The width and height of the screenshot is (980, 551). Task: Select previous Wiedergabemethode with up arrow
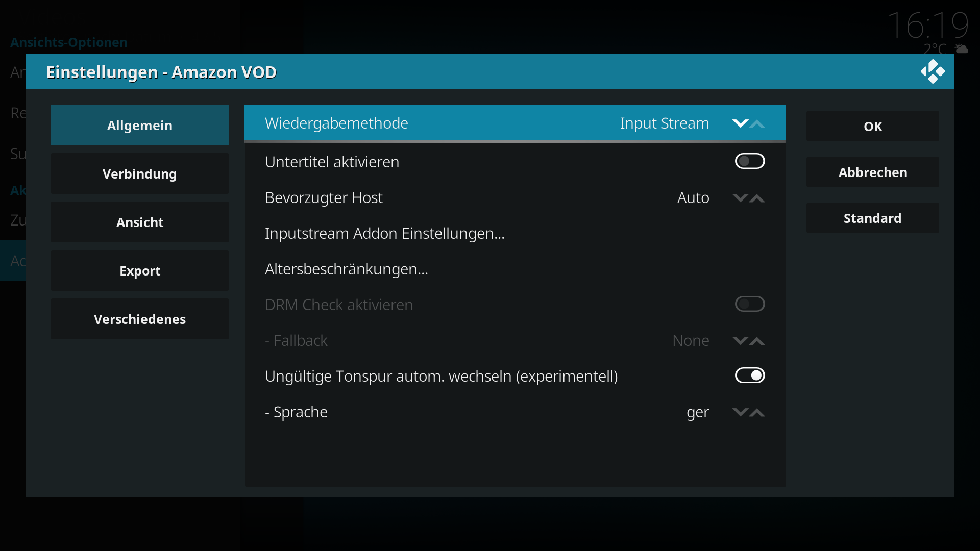pyautogui.click(x=757, y=124)
